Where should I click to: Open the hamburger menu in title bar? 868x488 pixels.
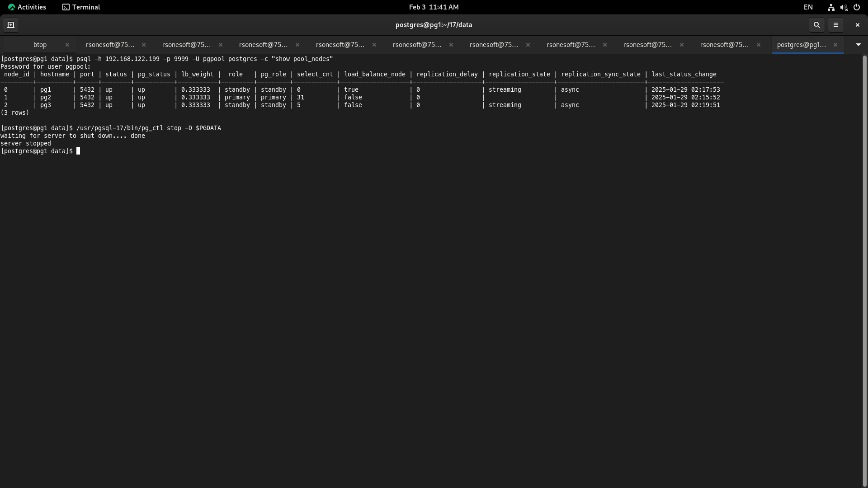pos(835,25)
